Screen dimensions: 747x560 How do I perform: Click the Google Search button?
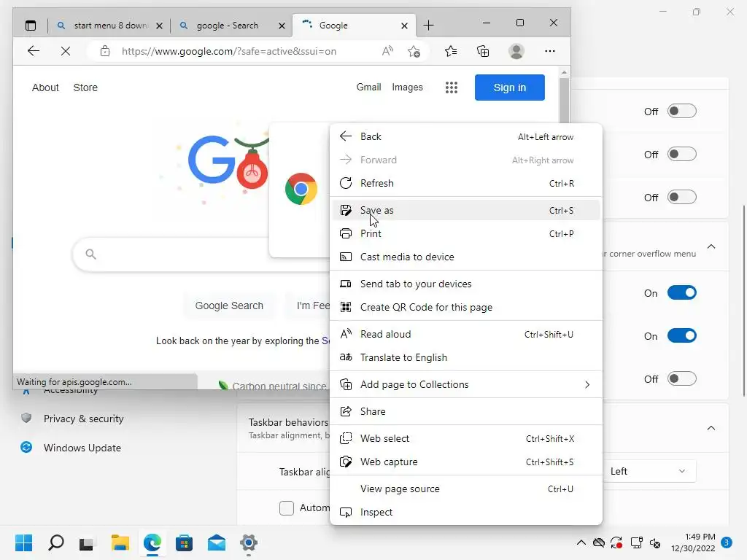point(229,306)
